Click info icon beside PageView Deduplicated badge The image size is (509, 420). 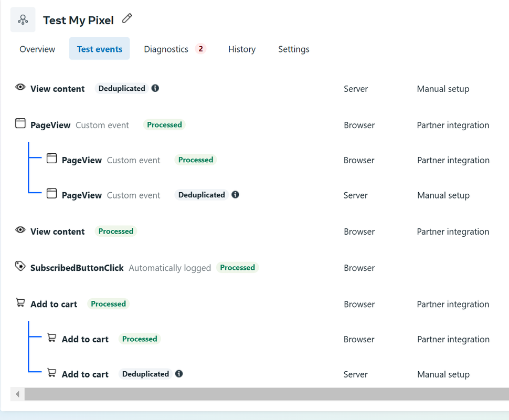tap(236, 195)
